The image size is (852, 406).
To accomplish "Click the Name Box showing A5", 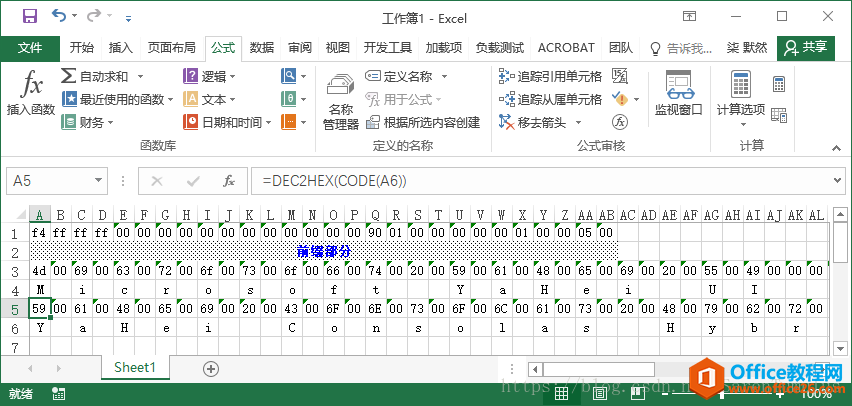I will (x=49, y=181).
